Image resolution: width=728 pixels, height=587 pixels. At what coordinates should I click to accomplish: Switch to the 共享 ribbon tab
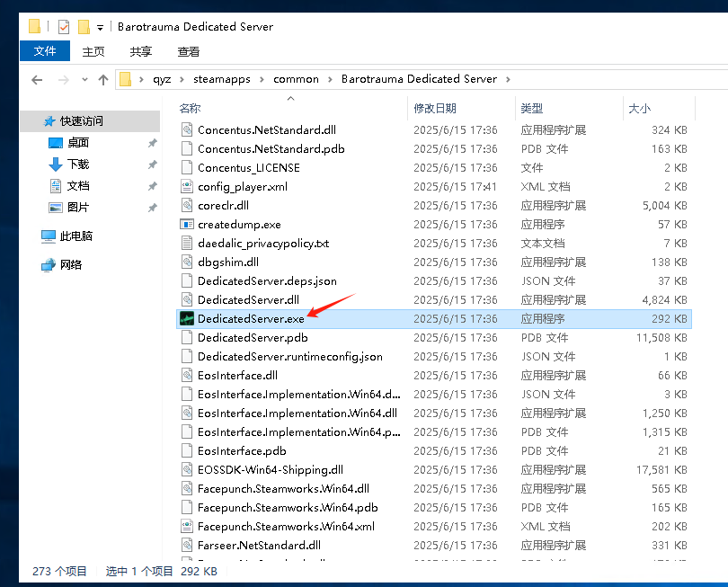pyautogui.click(x=141, y=51)
